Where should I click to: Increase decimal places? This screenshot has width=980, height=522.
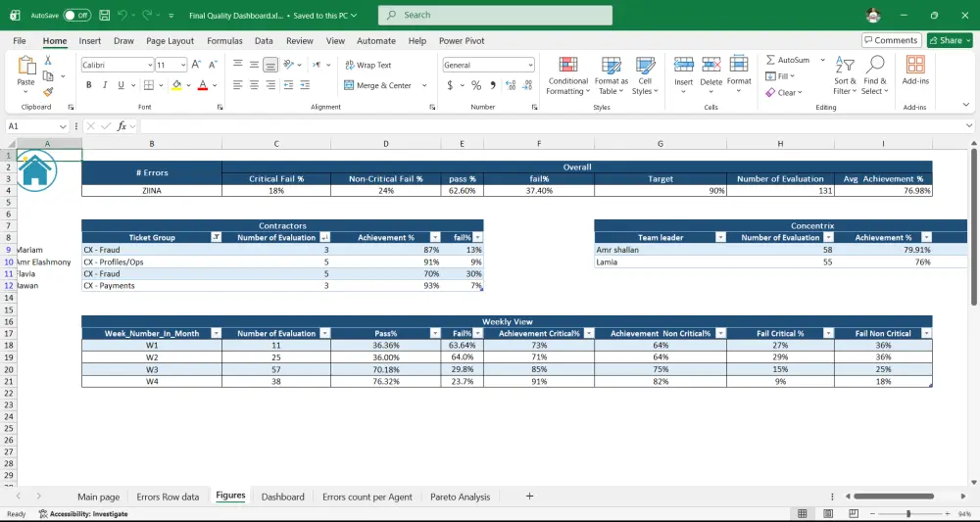pyautogui.click(x=510, y=85)
